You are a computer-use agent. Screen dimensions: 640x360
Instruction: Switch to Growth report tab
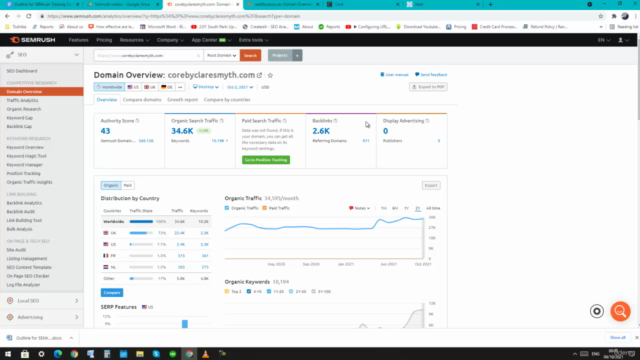[x=182, y=100]
